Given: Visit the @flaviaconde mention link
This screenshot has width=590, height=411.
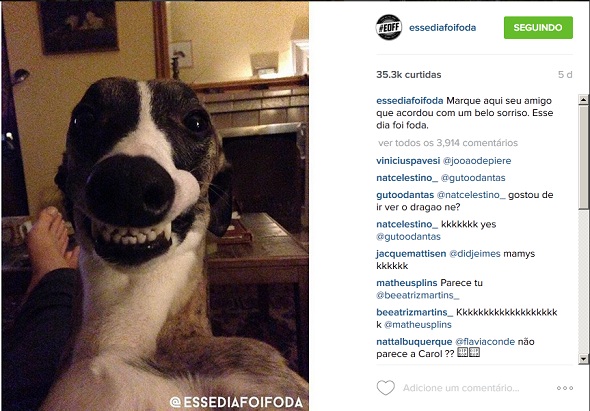Looking at the screenshot, I should coord(485,342).
